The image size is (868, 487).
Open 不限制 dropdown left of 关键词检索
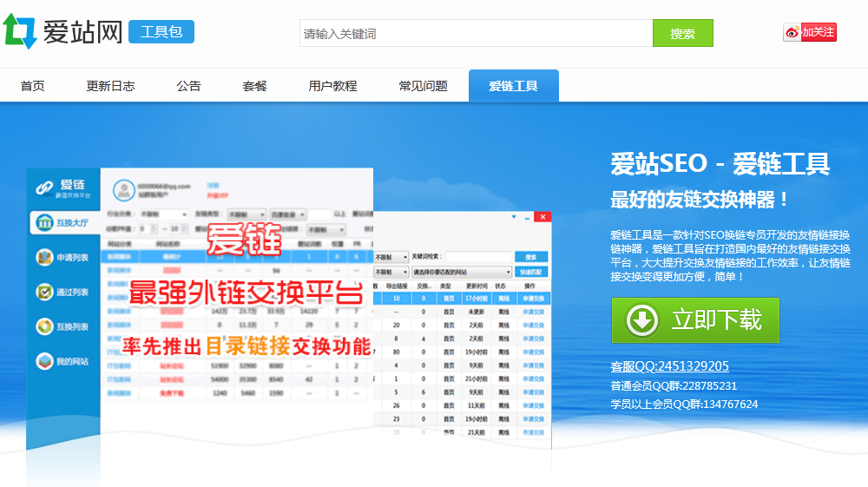pos(391,257)
